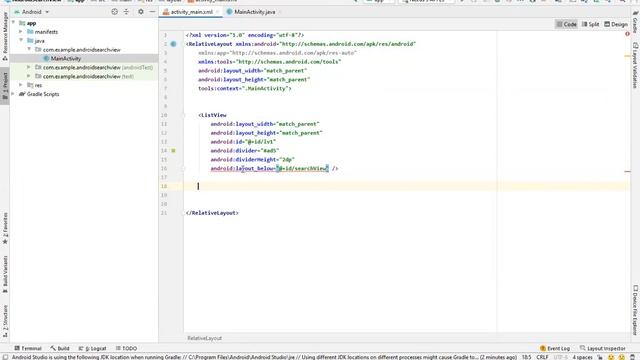Click the gutter icon on line 2
The height and width of the screenshot is (360, 640).
click(173, 44)
